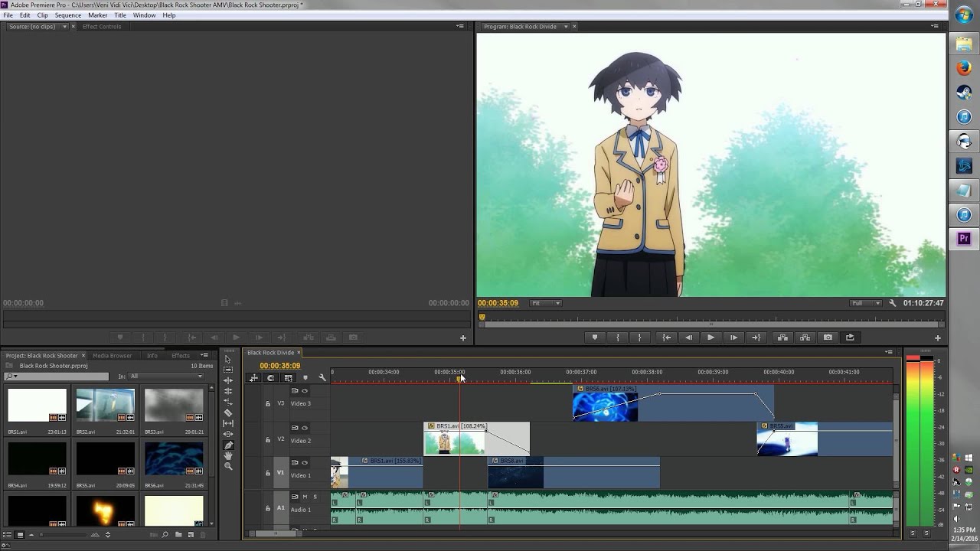The width and height of the screenshot is (980, 551).
Task: Toggle lock on V3 track
Action: point(267,403)
